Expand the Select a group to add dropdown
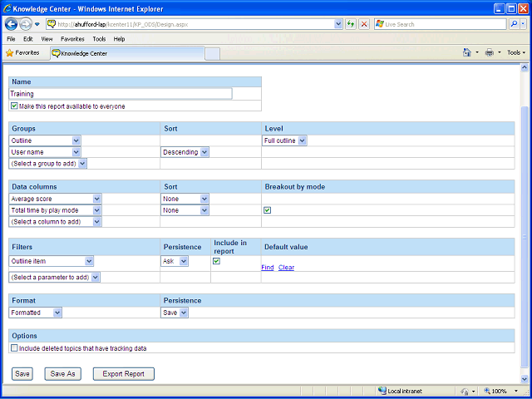This screenshot has width=532, height=399. coord(48,164)
